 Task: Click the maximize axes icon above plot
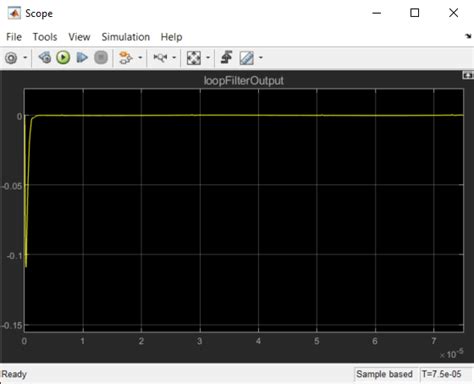point(468,76)
